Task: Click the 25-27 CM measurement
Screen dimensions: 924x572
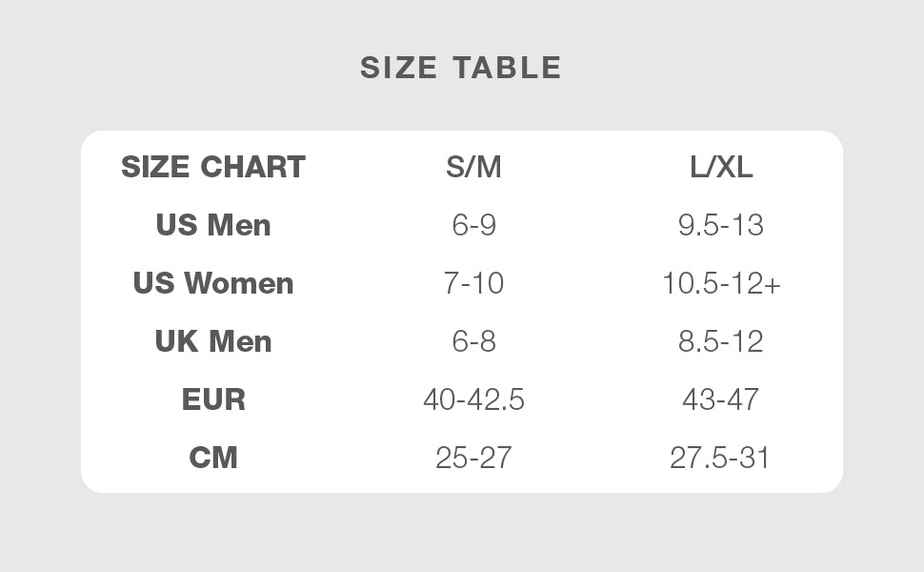Action: click(473, 458)
